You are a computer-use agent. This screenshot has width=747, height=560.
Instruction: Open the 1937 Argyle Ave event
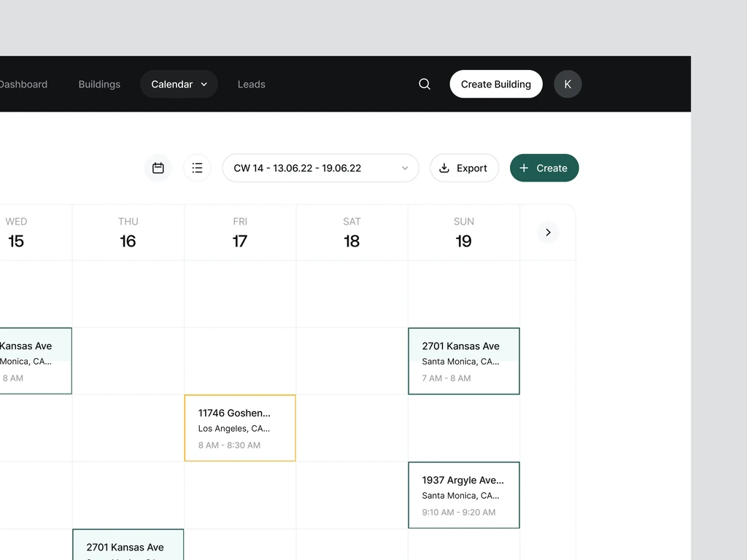tap(463, 495)
